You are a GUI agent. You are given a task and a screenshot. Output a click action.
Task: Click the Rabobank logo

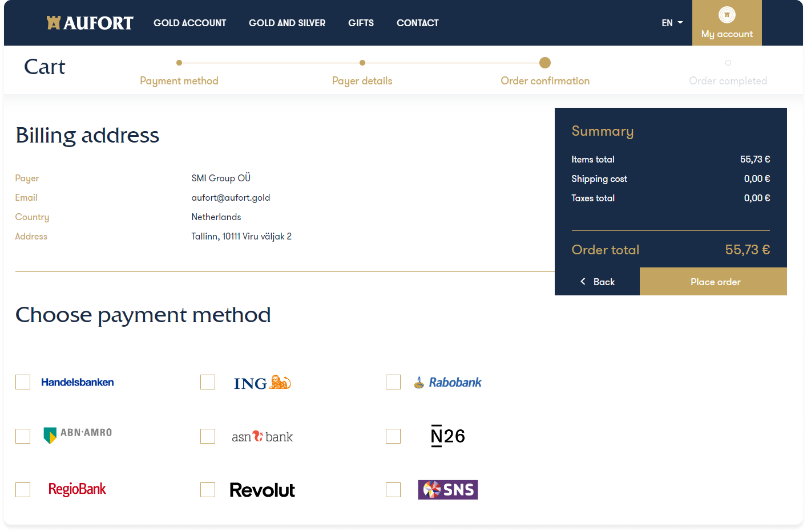[448, 383]
